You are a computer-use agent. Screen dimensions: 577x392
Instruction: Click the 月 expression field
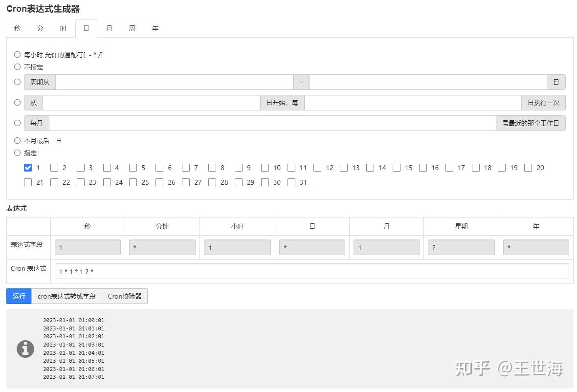click(x=386, y=247)
